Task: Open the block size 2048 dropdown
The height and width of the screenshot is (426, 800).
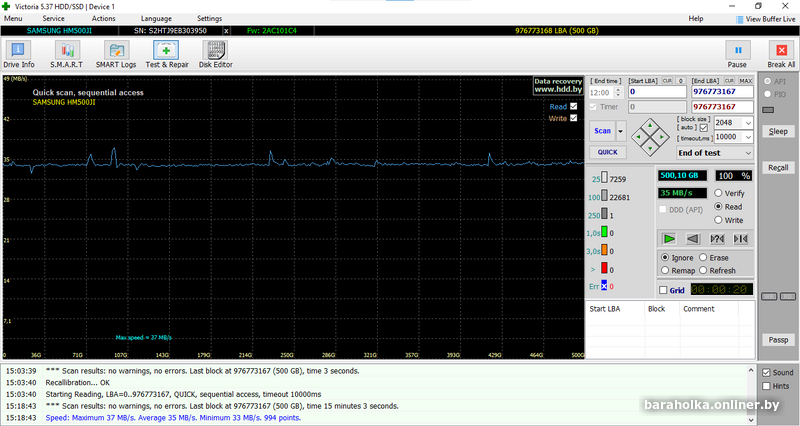Action: 748,123
